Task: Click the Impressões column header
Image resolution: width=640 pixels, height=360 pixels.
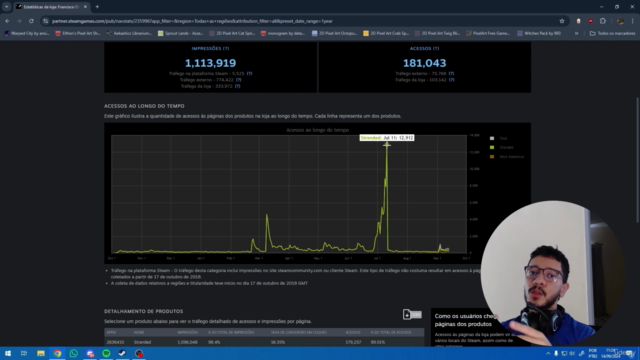Action: coord(188,332)
